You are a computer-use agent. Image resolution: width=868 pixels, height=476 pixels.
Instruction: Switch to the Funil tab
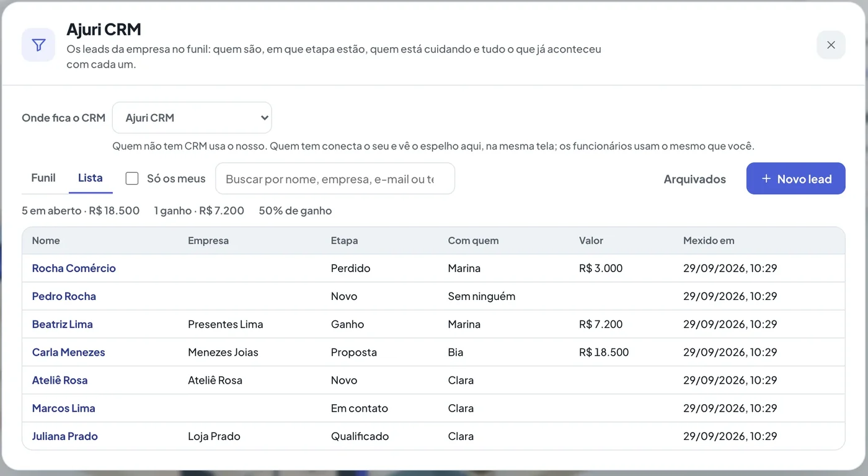click(43, 178)
